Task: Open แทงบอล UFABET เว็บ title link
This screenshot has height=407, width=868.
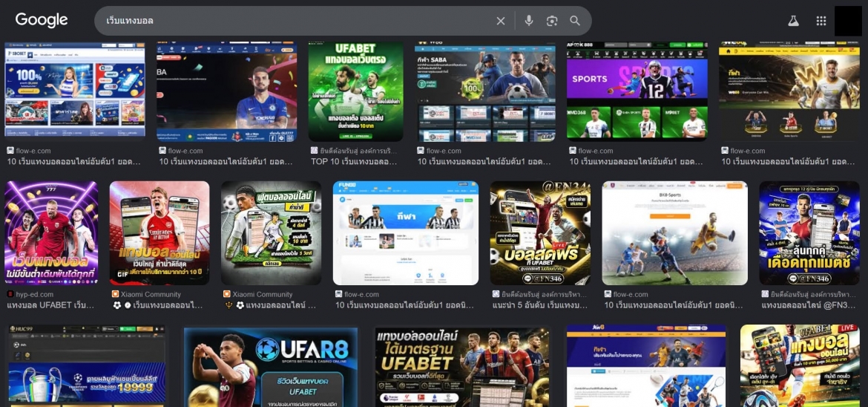Action: pos(51,305)
